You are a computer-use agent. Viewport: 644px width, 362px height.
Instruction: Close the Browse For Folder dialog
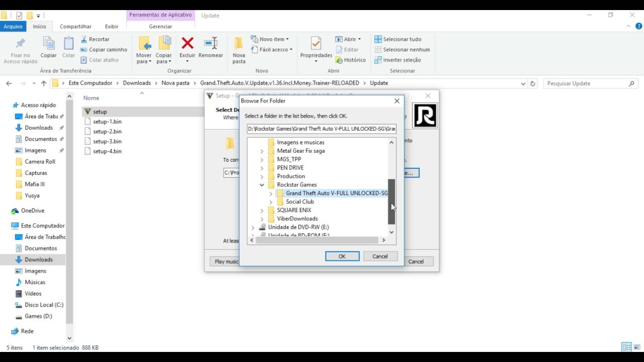pos(396,101)
